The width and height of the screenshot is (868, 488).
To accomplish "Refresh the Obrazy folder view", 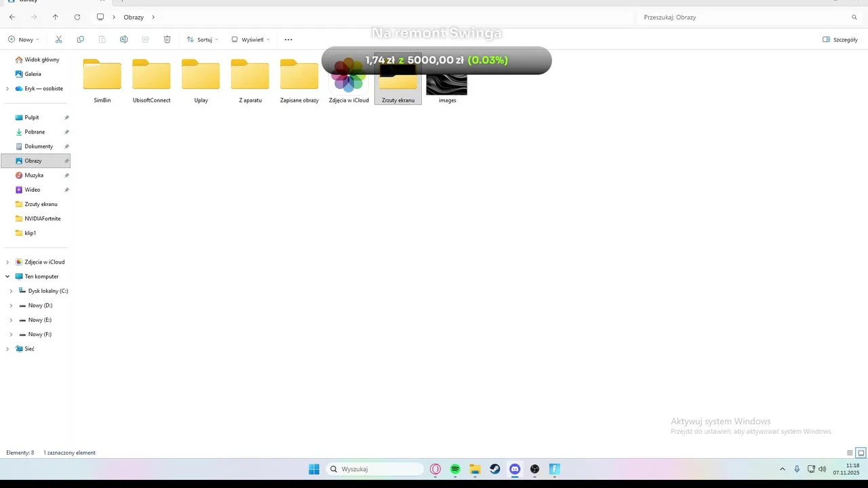I will coord(77,17).
